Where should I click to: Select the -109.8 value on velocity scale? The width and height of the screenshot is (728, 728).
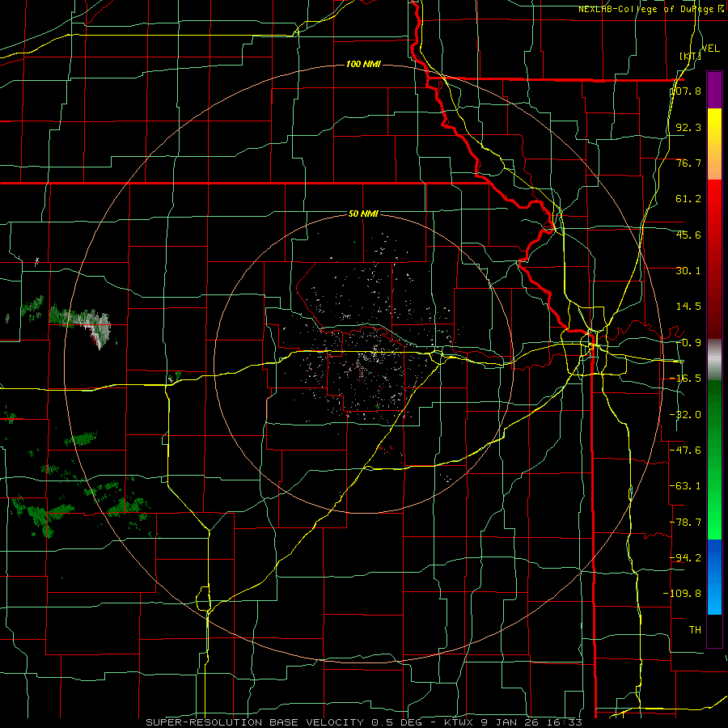click(683, 594)
